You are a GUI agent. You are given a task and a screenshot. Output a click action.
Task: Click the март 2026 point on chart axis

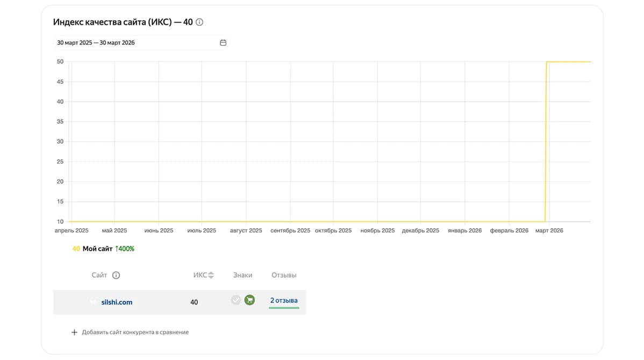pyautogui.click(x=549, y=230)
